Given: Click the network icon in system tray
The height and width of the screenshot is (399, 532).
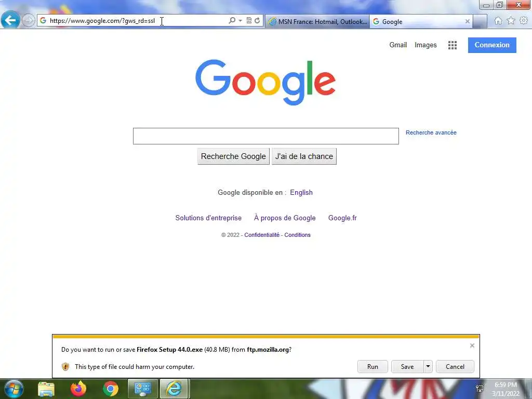Looking at the screenshot, I should (x=480, y=389).
